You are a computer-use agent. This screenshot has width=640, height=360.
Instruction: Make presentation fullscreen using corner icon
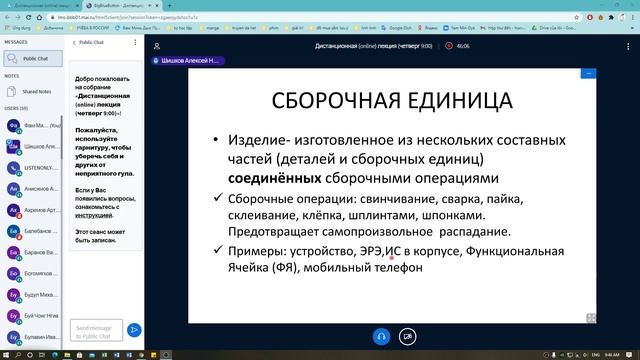(591, 318)
